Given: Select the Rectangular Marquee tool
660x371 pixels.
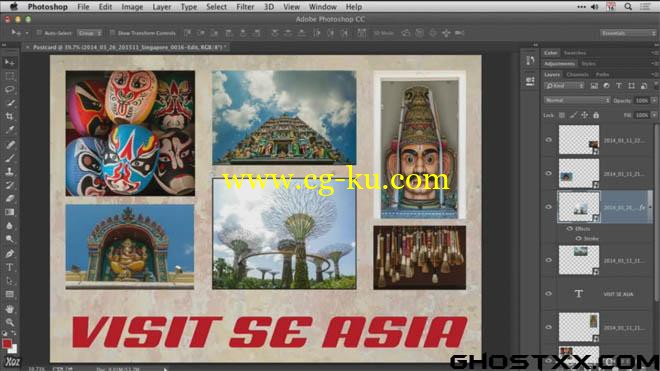Looking at the screenshot, I should pos(9,76).
